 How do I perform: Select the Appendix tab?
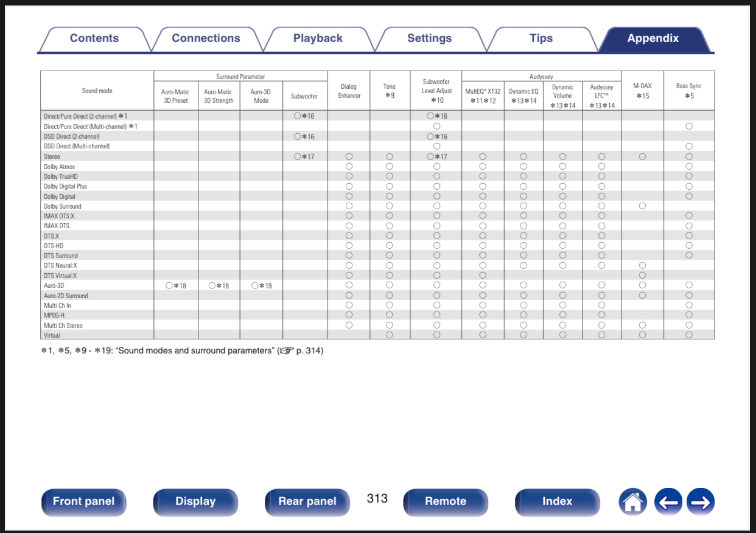click(x=653, y=38)
